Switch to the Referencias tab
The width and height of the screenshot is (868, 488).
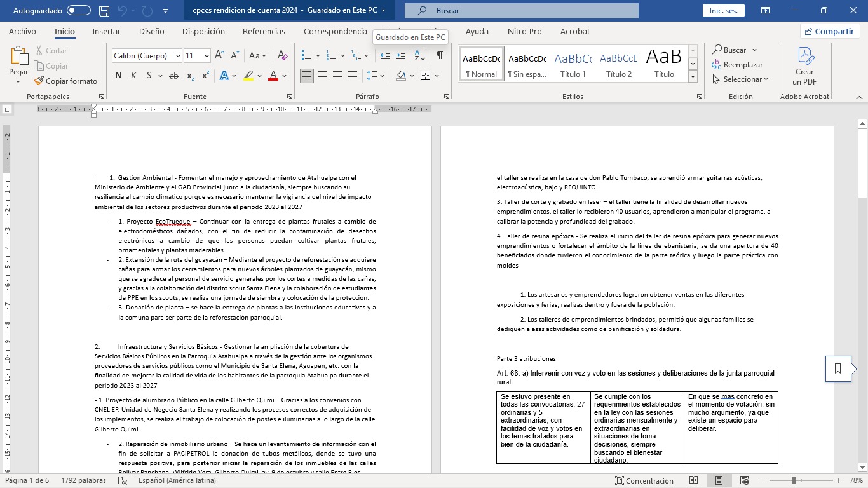point(264,31)
